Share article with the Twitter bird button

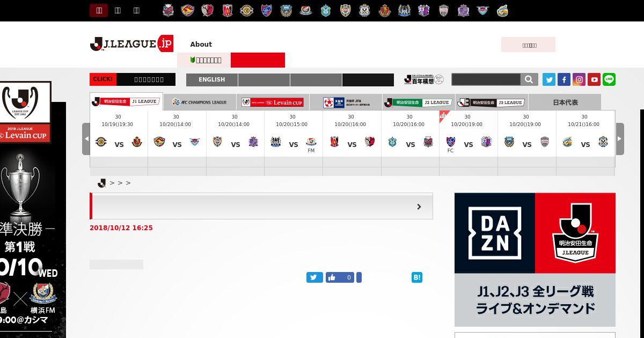tap(314, 277)
